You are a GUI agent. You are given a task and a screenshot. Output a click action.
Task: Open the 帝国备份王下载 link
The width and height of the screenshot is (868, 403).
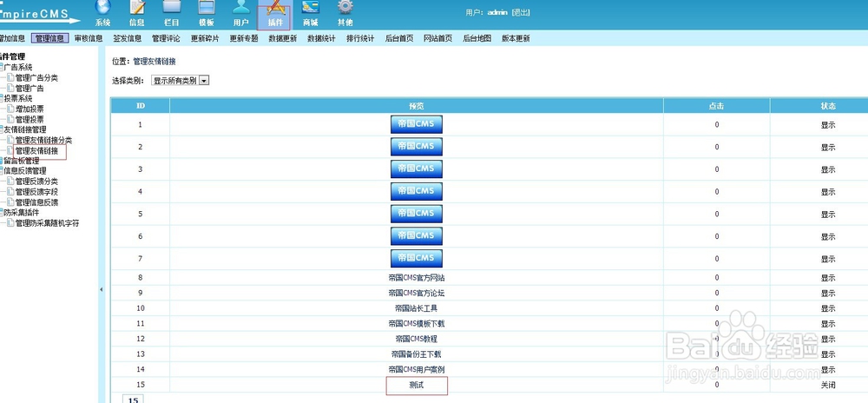coord(417,354)
